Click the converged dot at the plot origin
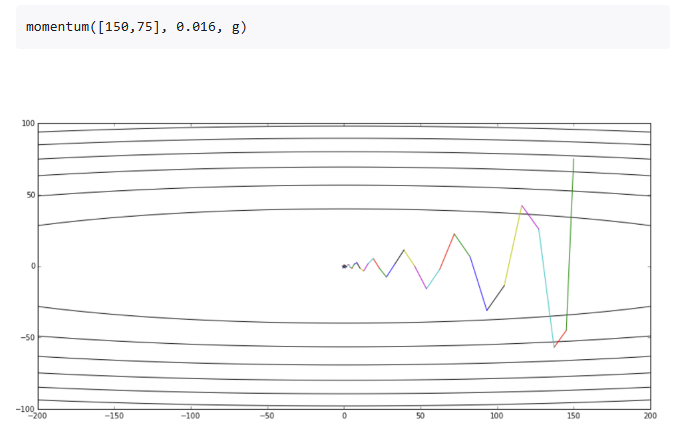Viewport: 686px width, 434px height. tap(344, 266)
